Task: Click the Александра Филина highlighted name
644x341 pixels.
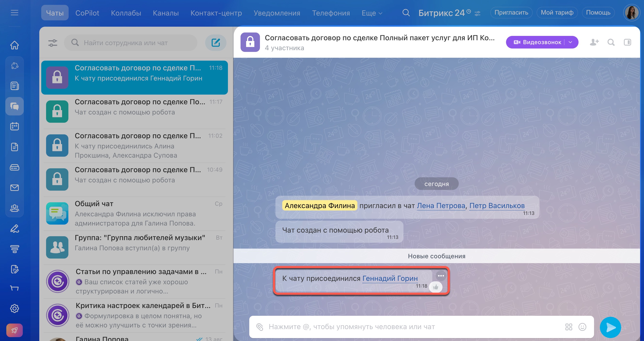Action: [x=320, y=205]
